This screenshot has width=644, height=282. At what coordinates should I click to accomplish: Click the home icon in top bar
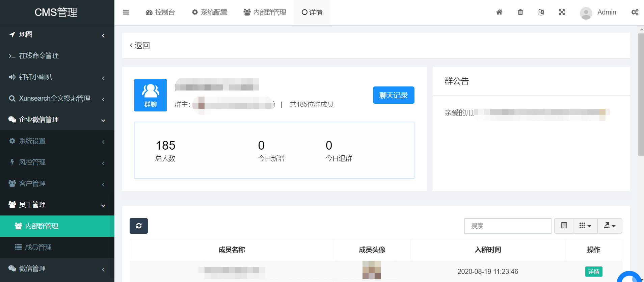(499, 12)
